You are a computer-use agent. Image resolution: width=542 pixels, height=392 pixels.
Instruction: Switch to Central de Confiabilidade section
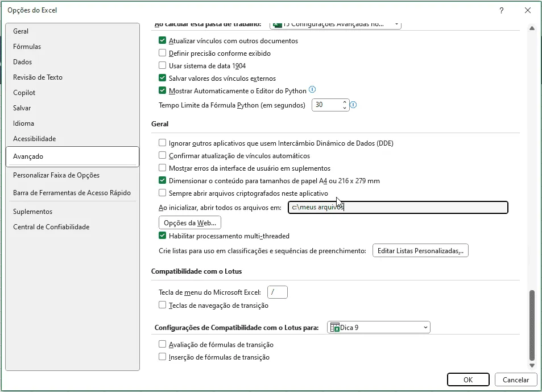pos(51,227)
